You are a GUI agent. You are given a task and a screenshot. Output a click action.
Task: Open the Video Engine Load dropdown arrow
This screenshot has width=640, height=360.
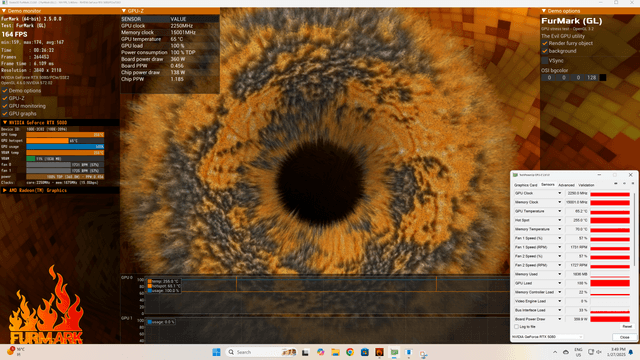pos(560,301)
